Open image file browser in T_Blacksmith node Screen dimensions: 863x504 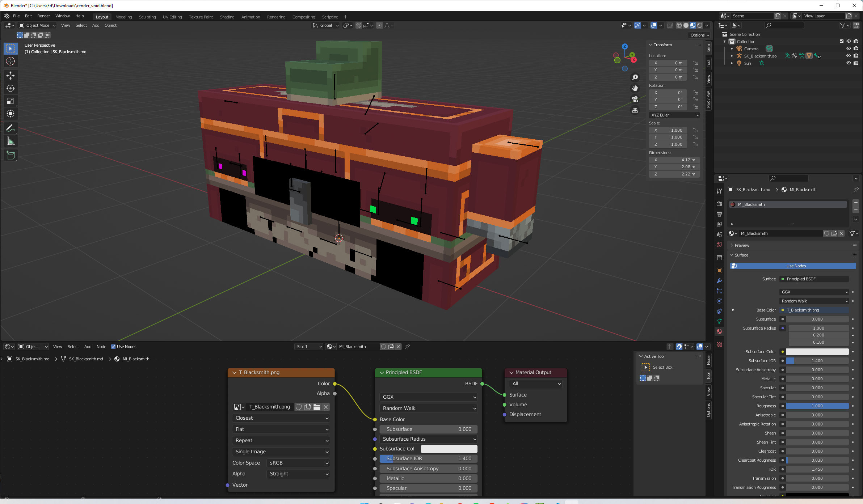pyautogui.click(x=317, y=407)
